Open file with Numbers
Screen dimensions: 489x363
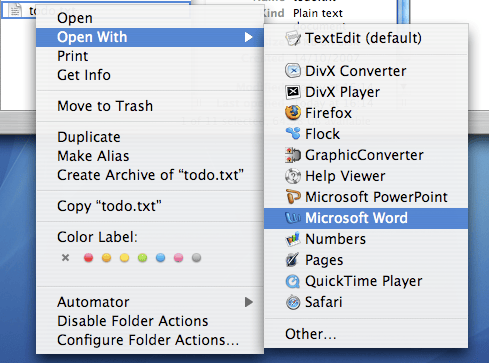tap(366, 239)
